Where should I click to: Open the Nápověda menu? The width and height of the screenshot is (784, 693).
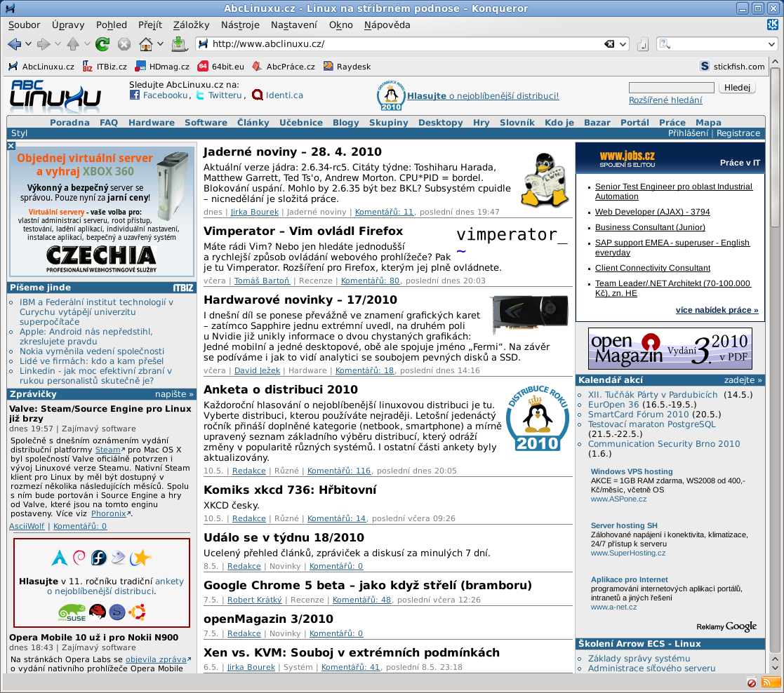pos(387,25)
